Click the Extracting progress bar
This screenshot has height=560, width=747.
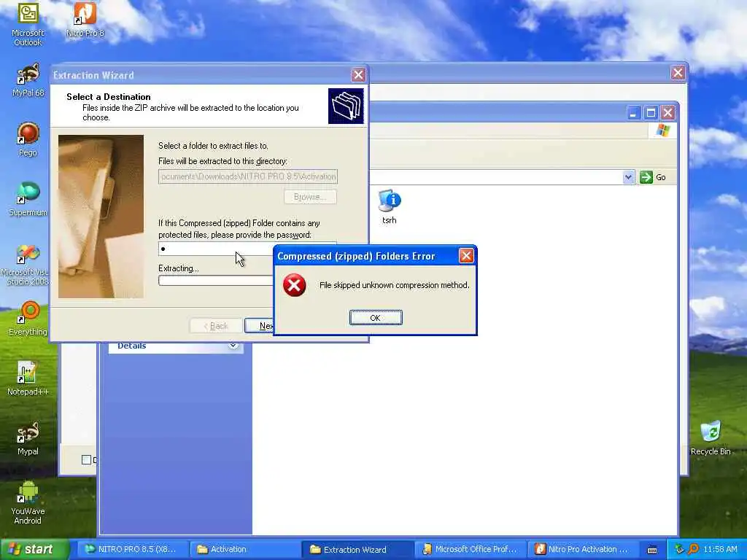click(216, 281)
